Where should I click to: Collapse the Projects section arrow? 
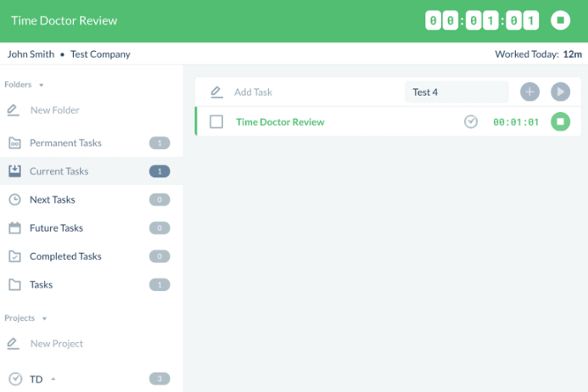coord(44,318)
